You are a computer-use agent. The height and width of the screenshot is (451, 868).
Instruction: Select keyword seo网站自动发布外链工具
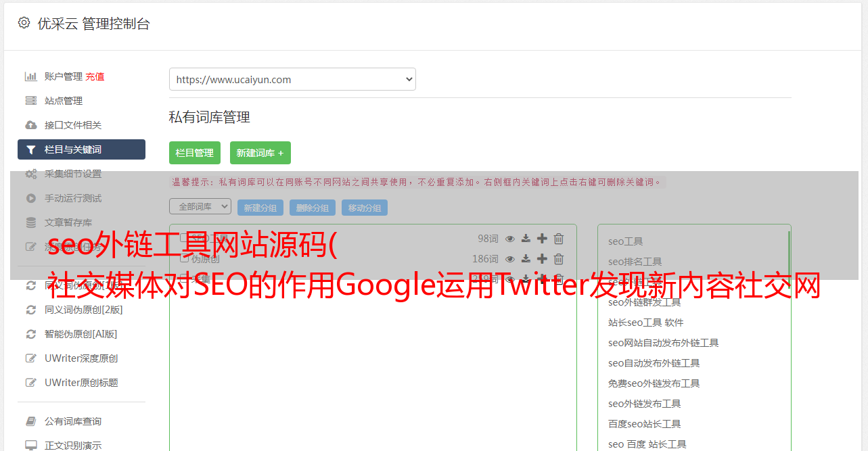[664, 343]
